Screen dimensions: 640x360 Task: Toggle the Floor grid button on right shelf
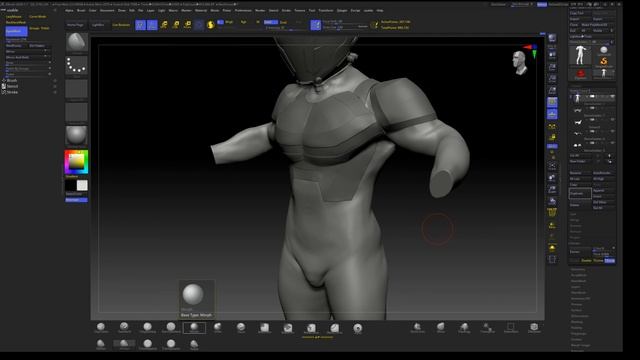pyautogui.click(x=552, y=114)
